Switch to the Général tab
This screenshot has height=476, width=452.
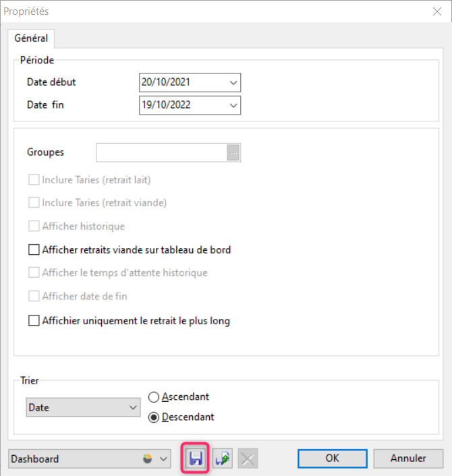[x=31, y=38]
